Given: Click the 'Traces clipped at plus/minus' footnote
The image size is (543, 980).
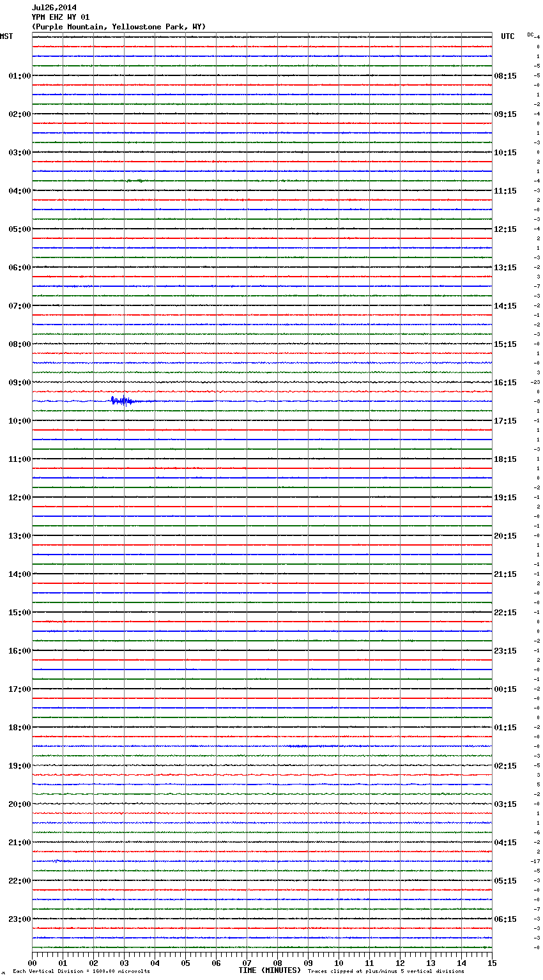Looking at the screenshot, I should [386, 972].
